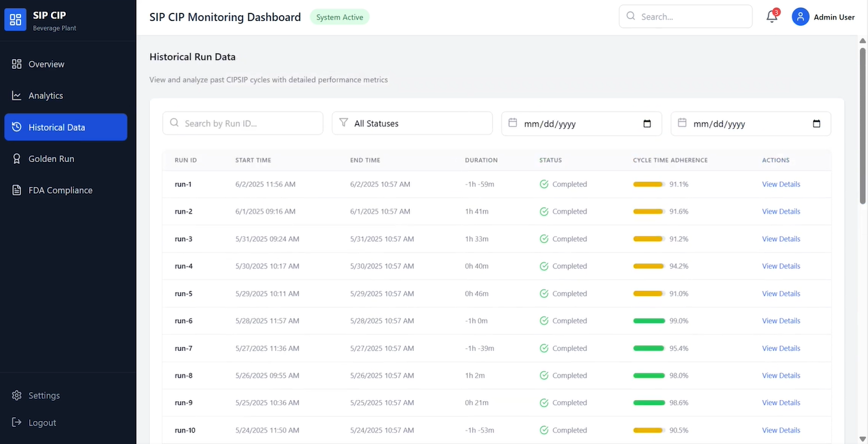The image size is (868, 444).
Task: Click the Golden Run award icon
Action: (17, 159)
